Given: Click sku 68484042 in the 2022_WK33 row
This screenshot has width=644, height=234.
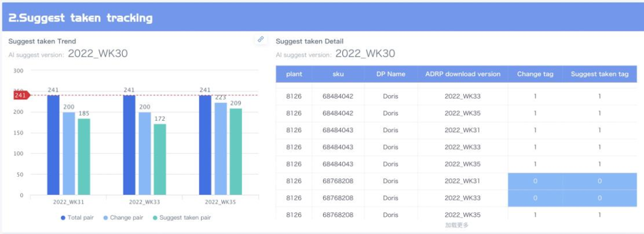Looking at the screenshot, I should tap(338, 96).
